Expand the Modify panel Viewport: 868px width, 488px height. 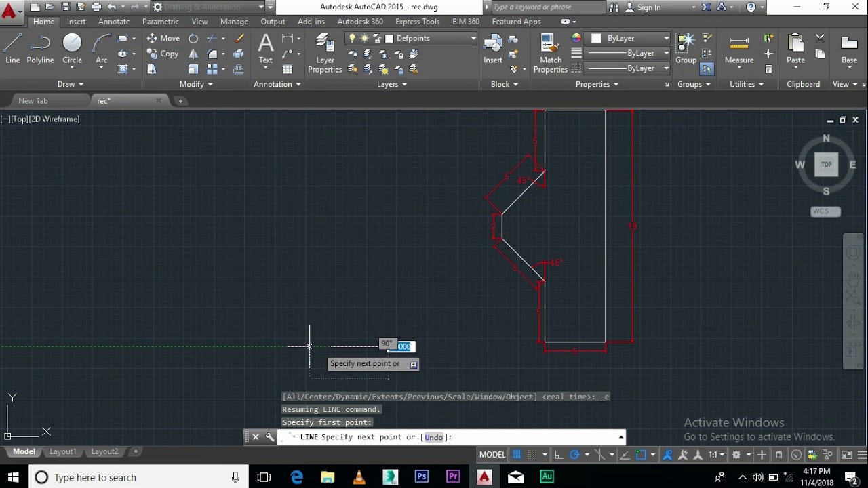(196, 84)
